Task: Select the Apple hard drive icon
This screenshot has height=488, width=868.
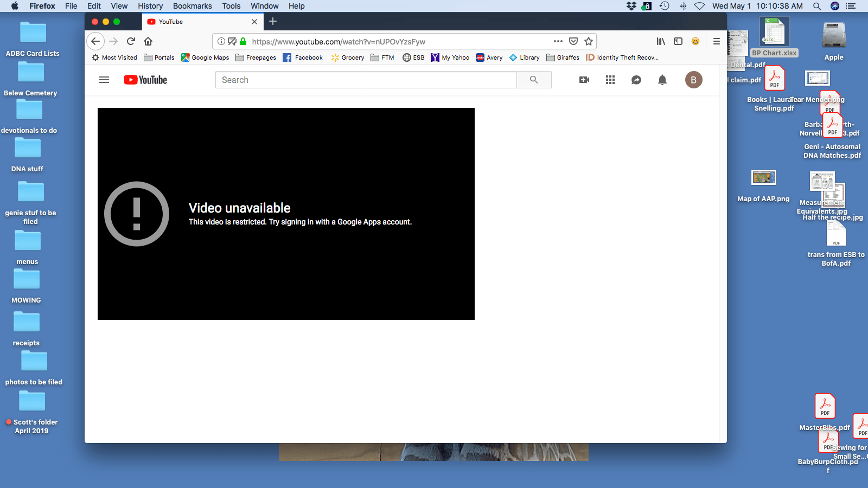Action: click(x=834, y=41)
